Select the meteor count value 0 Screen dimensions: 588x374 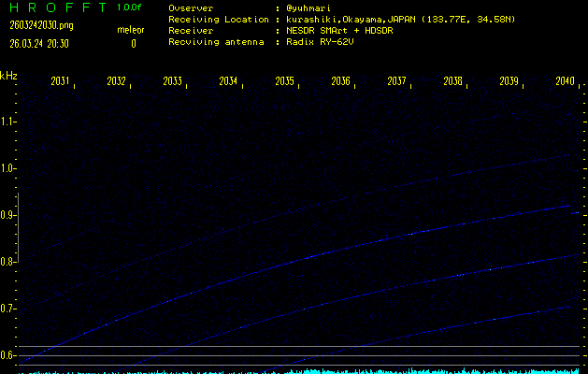133,43
